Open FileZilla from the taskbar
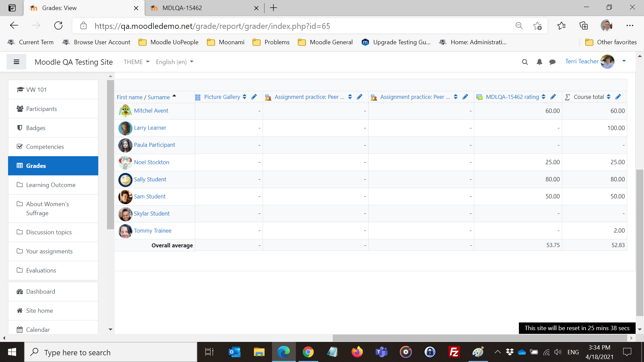This screenshot has height=362, width=644. coord(454,352)
